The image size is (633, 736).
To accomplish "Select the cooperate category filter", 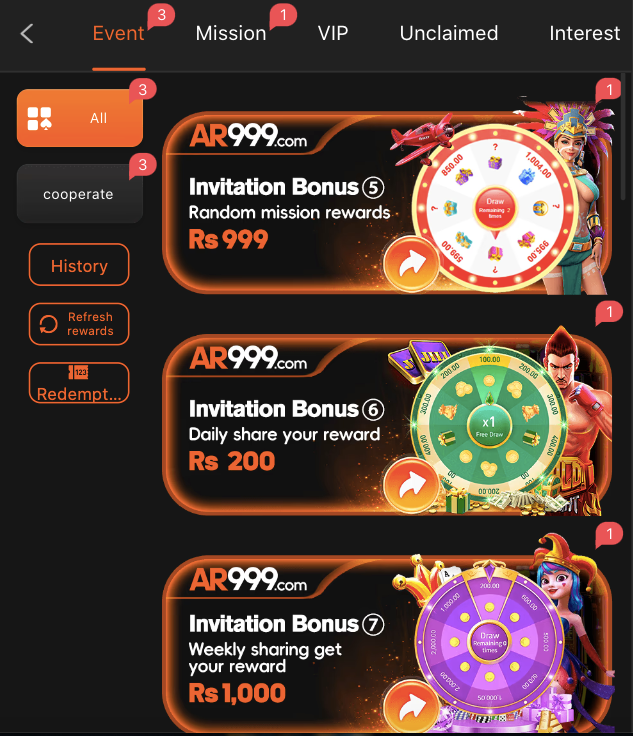I will (x=79, y=193).
